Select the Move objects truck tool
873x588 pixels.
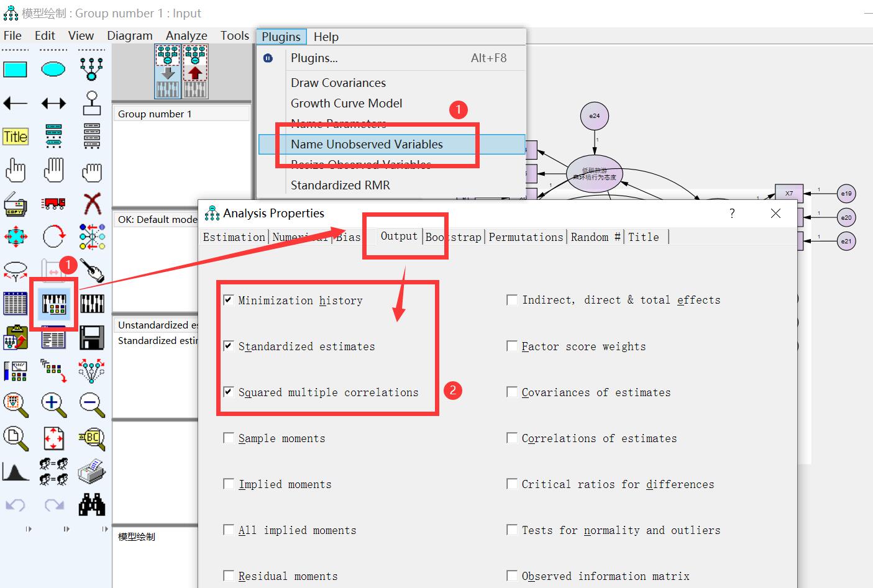click(53, 203)
